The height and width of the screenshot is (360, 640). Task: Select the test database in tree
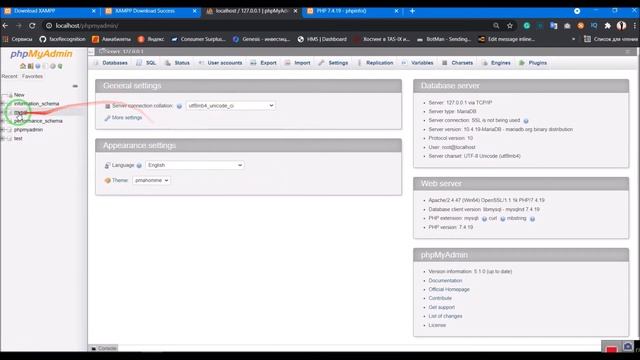[18, 139]
